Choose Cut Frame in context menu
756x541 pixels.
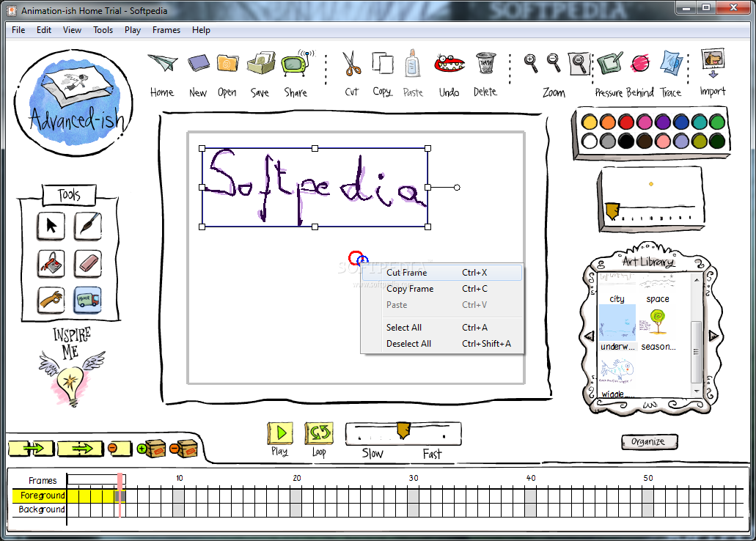(x=442, y=273)
